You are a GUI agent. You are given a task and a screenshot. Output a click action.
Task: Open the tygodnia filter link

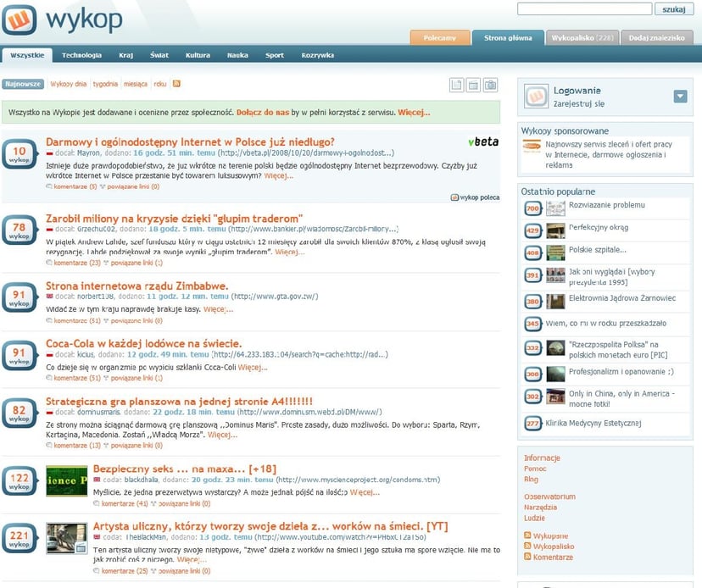(105, 84)
